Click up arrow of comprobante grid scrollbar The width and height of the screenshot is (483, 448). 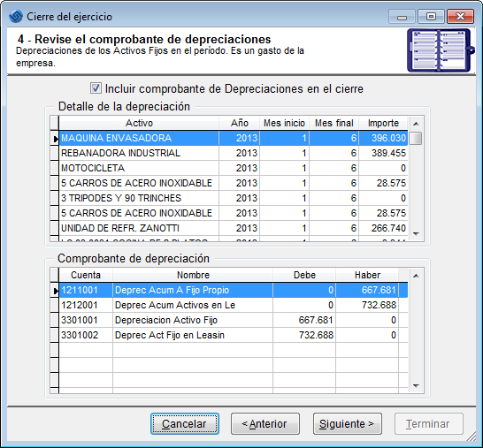coord(416,276)
